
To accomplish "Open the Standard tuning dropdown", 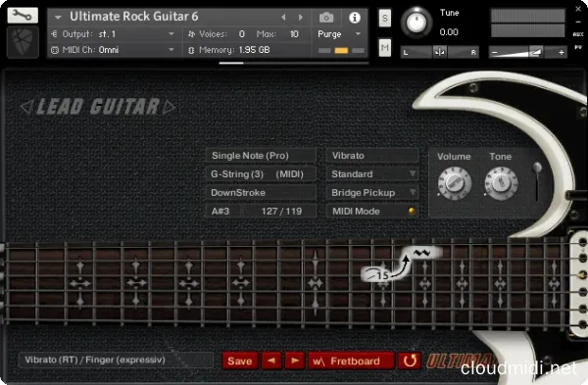I will pyautogui.click(x=372, y=174).
